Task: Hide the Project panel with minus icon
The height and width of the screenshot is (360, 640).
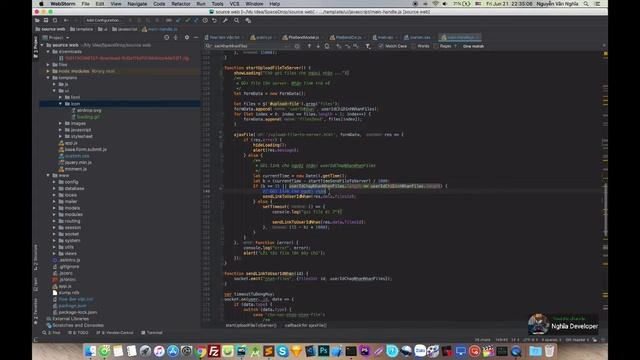Action: pos(196,38)
